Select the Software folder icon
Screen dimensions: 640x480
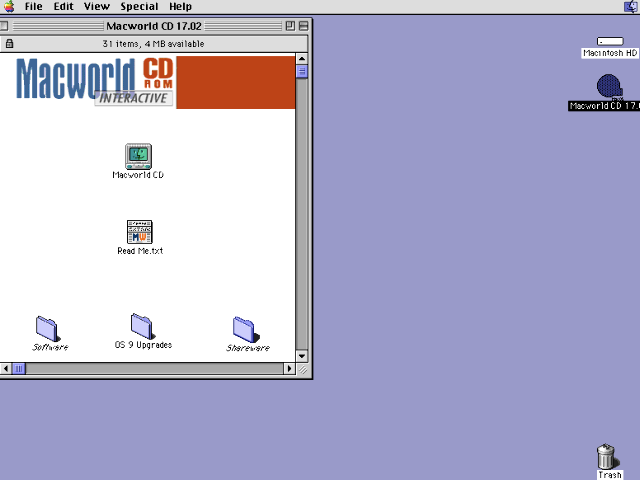48,329
